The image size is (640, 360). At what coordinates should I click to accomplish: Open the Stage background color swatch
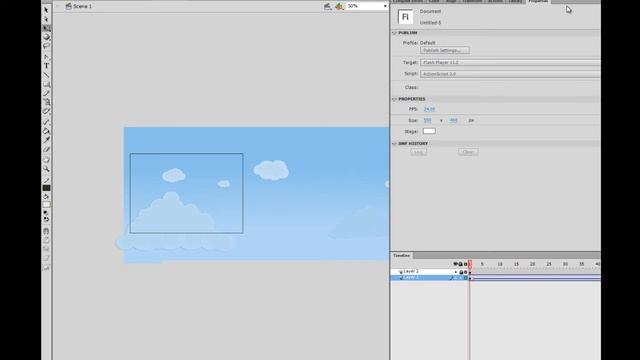tap(429, 131)
